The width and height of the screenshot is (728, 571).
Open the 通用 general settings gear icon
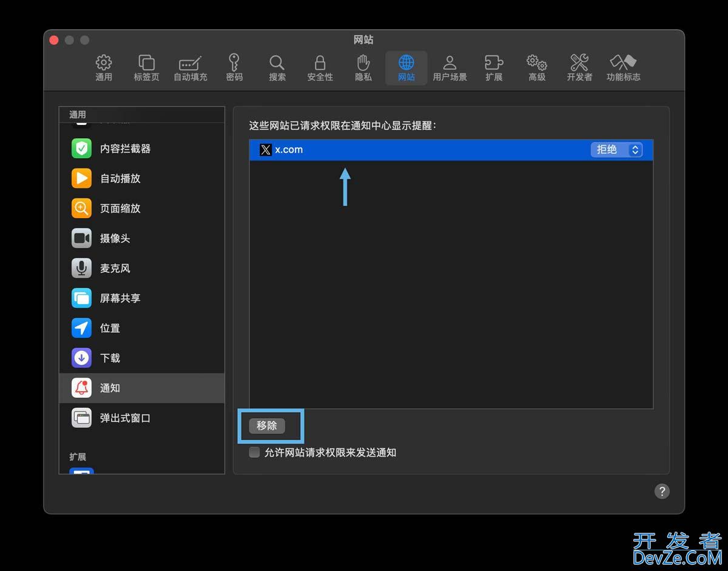(x=104, y=62)
